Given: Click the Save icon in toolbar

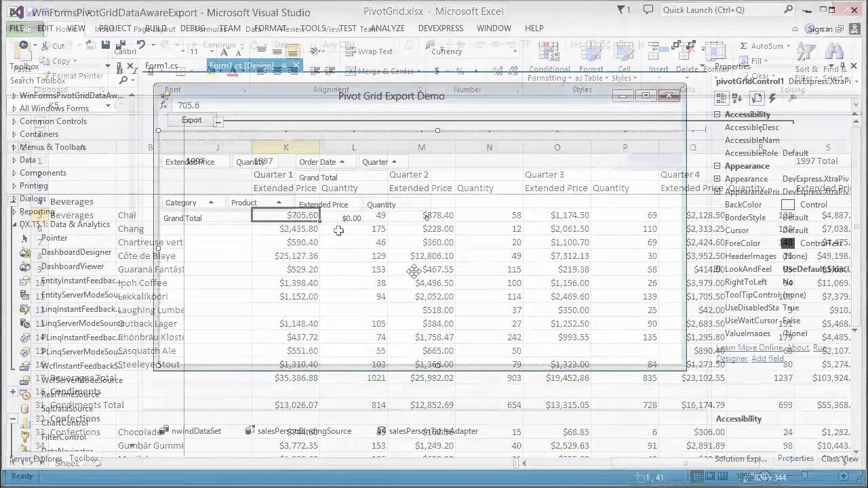Looking at the screenshot, I should point(105,45).
